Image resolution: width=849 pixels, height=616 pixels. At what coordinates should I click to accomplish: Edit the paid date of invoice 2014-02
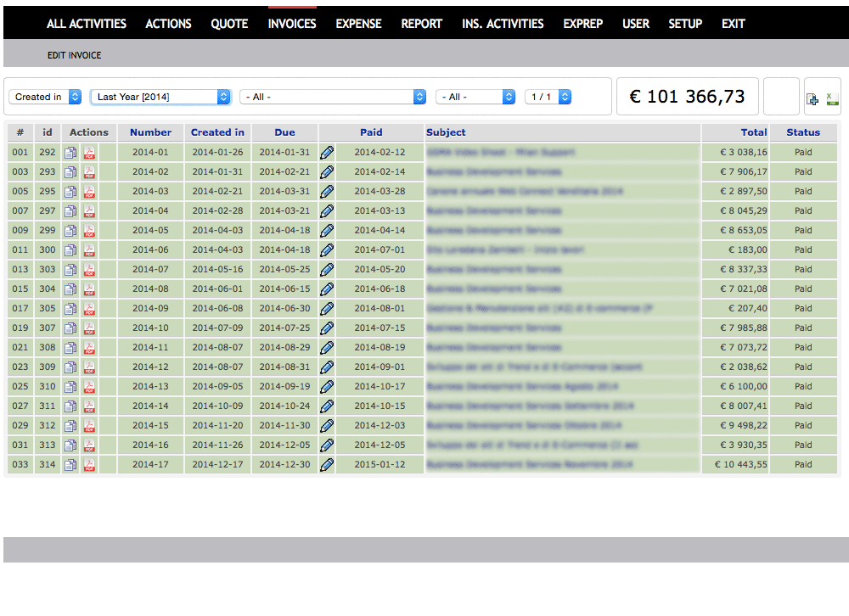coord(327,172)
